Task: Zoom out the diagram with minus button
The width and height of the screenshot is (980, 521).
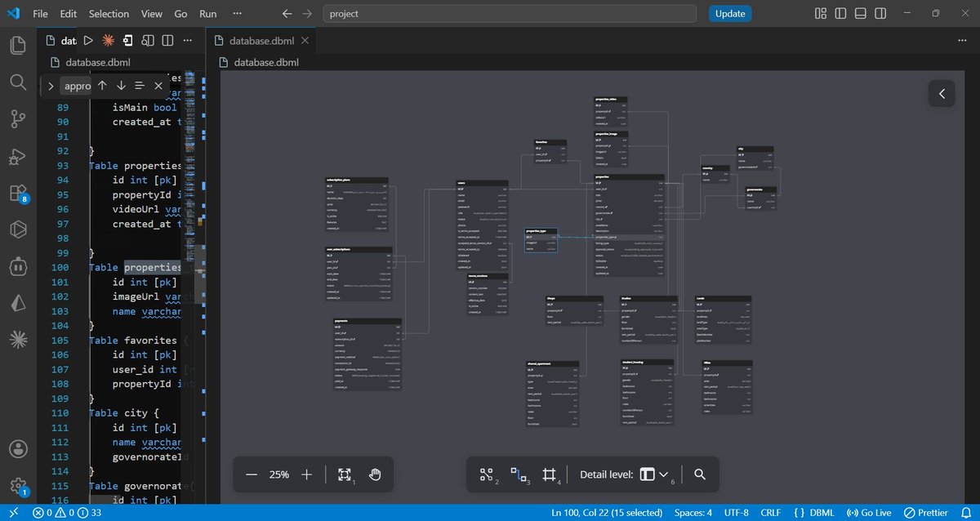Action: [252, 474]
